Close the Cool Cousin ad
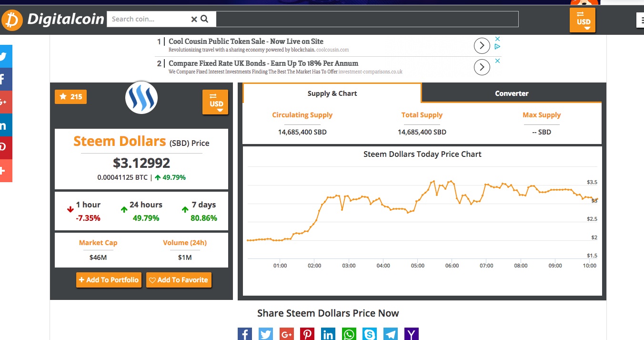The width and height of the screenshot is (644, 340). (x=497, y=39)
